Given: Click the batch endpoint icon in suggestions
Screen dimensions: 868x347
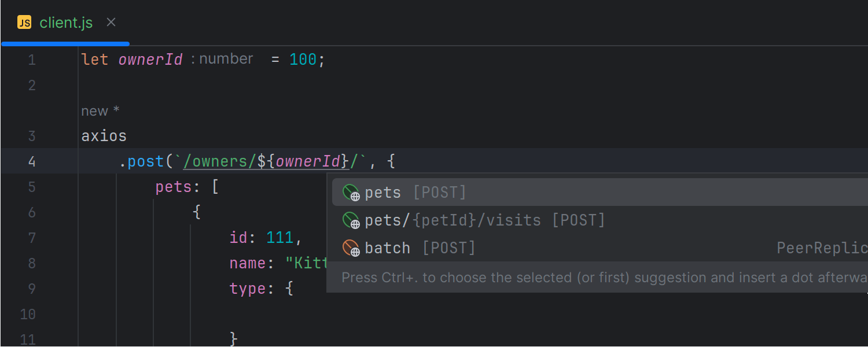Looking at the screenshot, I should click(351, 248).
